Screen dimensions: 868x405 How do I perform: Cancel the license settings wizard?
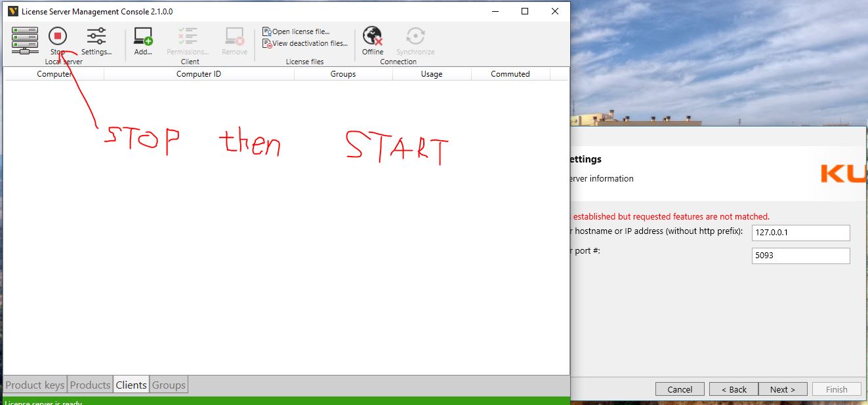680,389
